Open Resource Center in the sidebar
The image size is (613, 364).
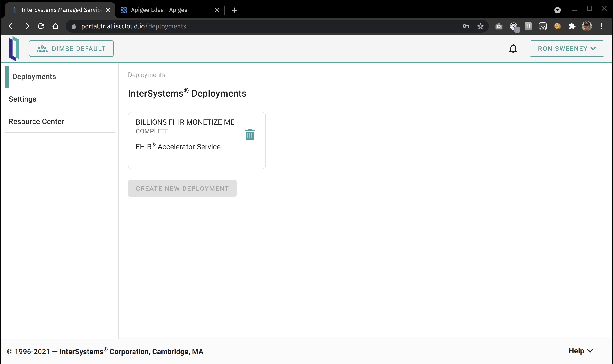(36, 122)
